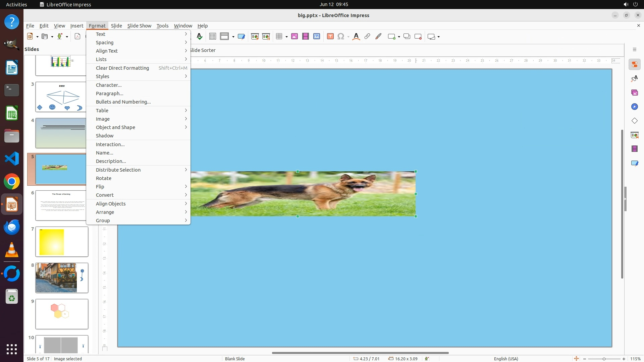
Task: Toggle the Properties sidebar deck button
Action: click(634, 64)
